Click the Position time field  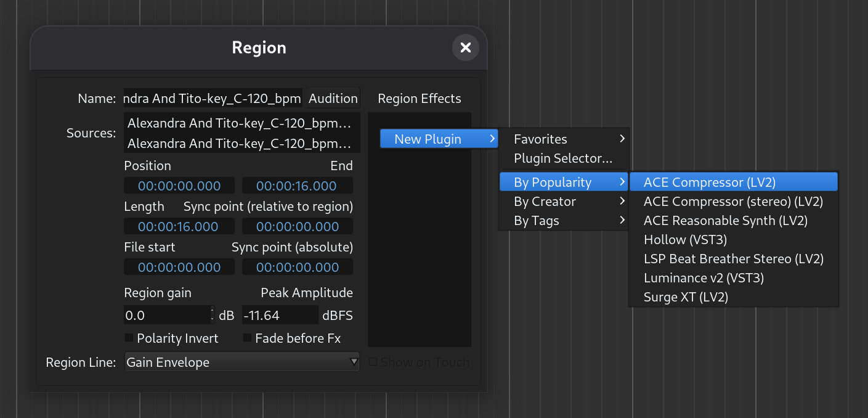[x=179, y=185]
